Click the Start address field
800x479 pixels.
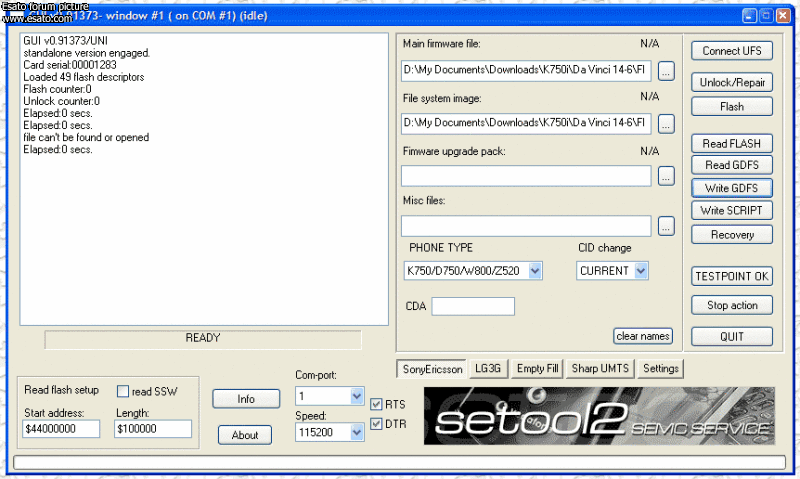coord(61,429)
